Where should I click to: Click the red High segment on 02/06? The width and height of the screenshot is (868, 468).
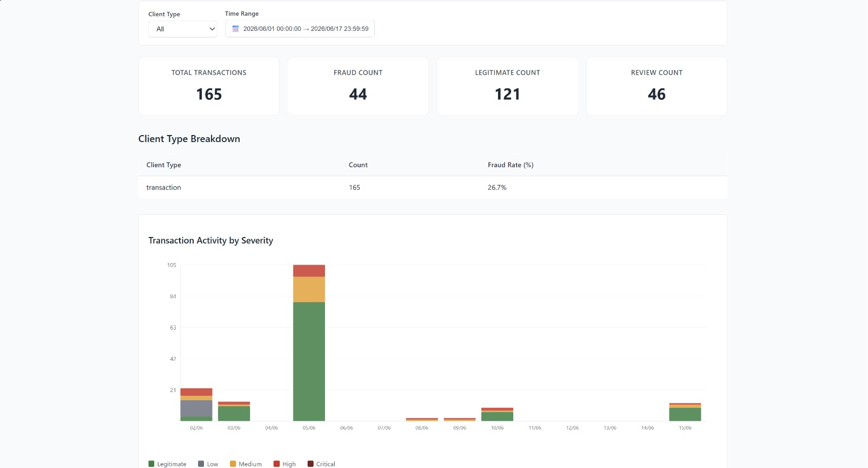tap(196, 392)
